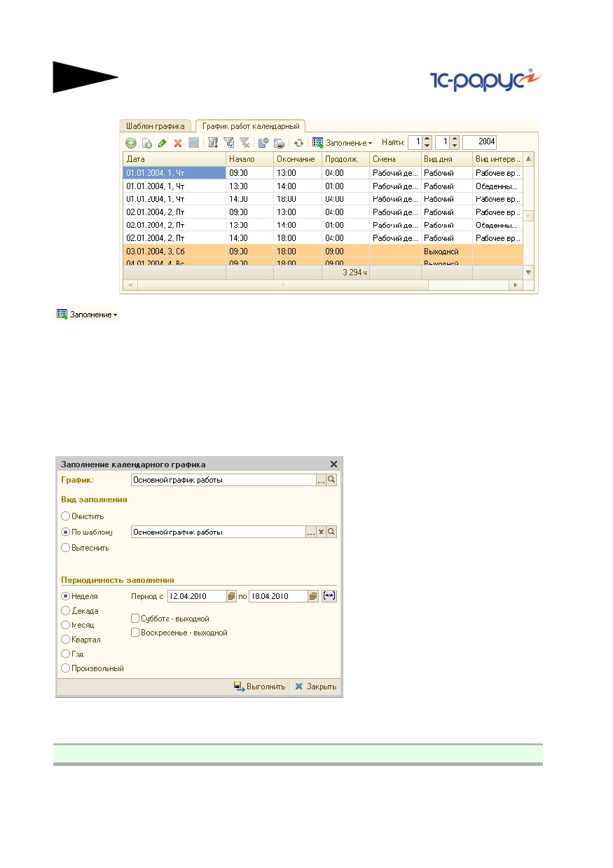Click the grayed Save icon in table toolbar
Viewport: 613px width, 868px height.
(193, 143)
